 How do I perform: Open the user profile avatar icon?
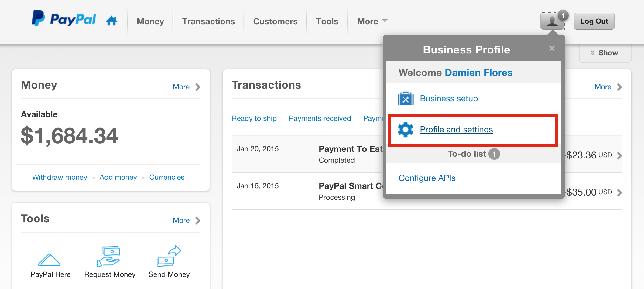[x=552, y=21]
